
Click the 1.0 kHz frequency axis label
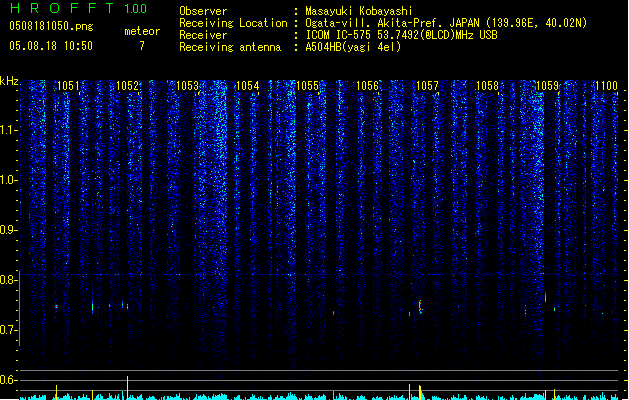tap(8, 180)
